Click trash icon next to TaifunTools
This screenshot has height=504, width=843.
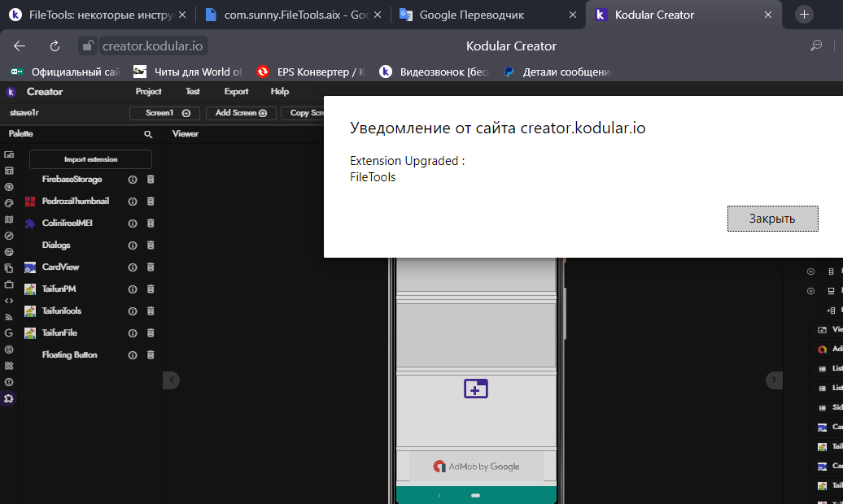tap(151, 311)
